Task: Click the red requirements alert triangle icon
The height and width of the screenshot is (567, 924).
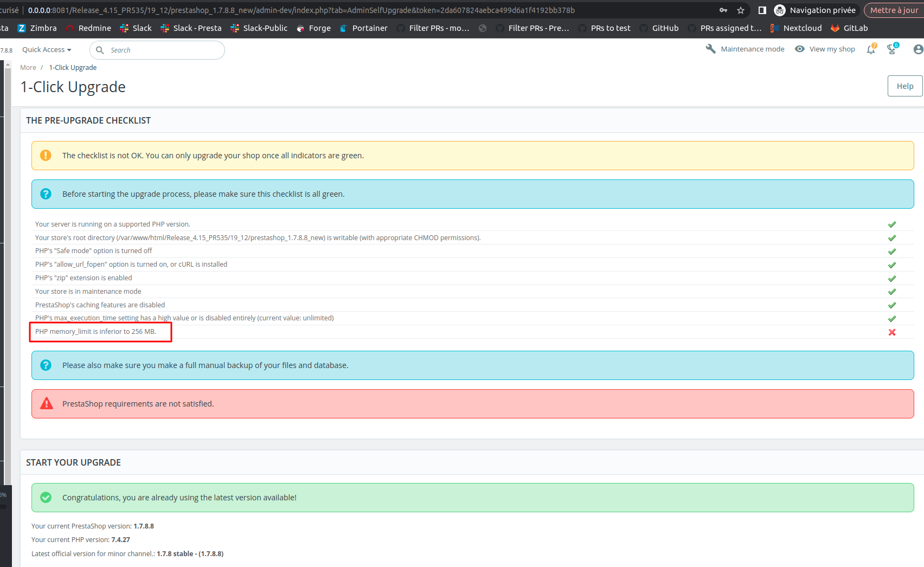Action: pos(47,403)
